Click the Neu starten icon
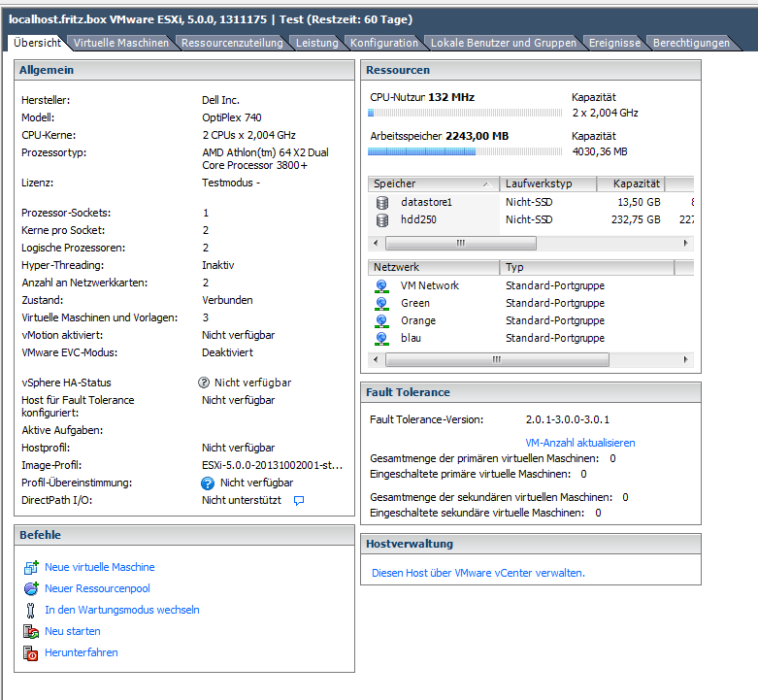758x700 pixels. (x=31, y=631)
